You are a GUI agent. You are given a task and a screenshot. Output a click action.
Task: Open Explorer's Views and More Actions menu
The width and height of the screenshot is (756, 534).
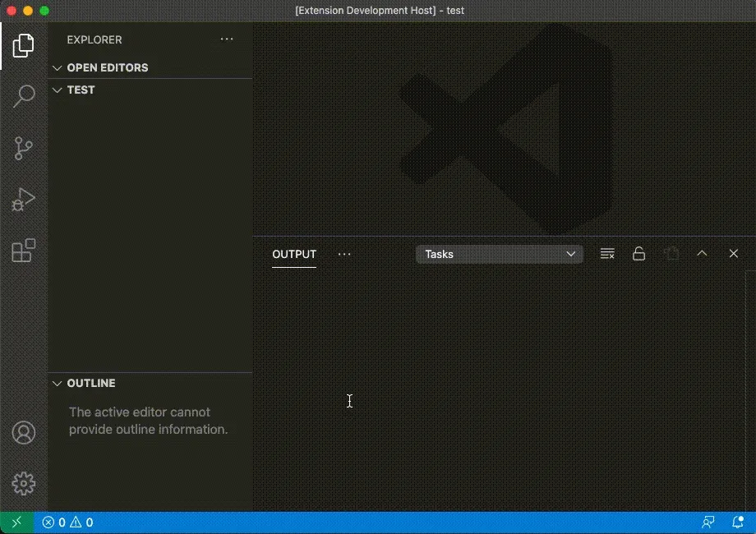coord(227,39)
